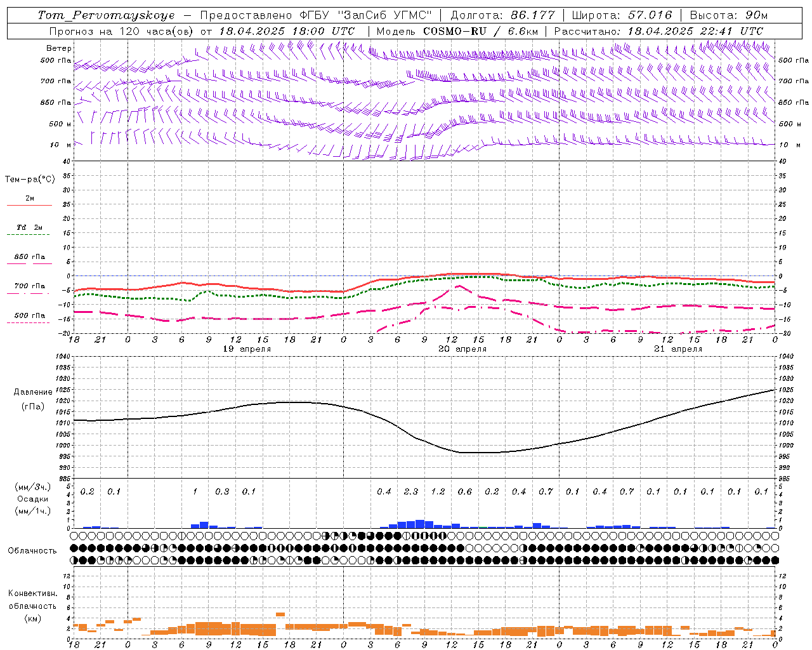Viewport: 812px width, 650px height.
Task: Click the Конвективн. облачность label
Action: coord(32,599)
